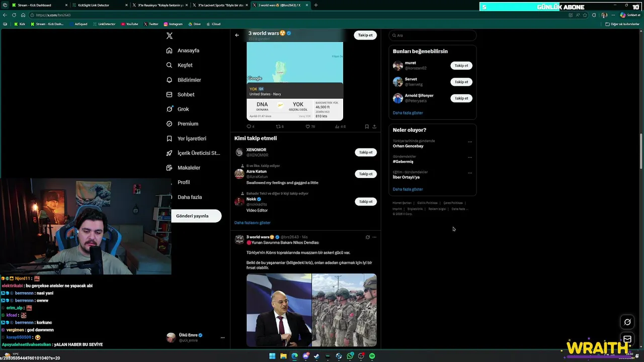
Task: Open iCloud bookmark
Action: pos(214,24)
